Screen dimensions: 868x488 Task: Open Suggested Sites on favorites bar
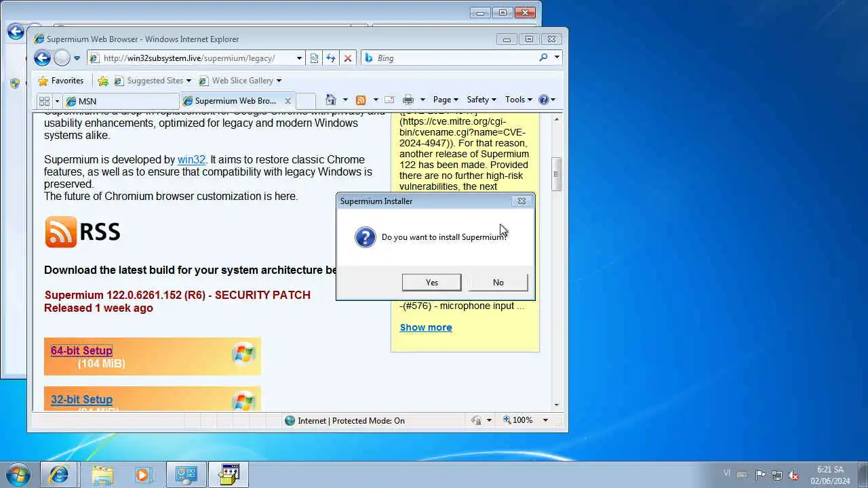[x=153, y=81]
